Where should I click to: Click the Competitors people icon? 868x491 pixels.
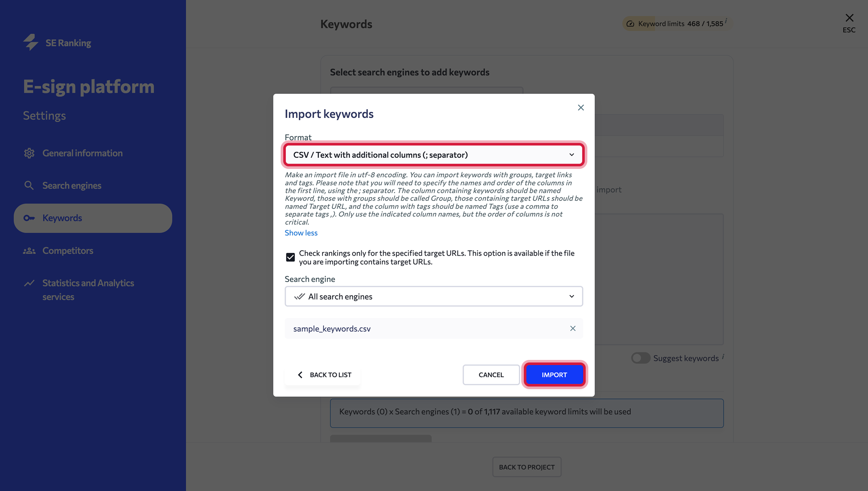pyautogui.click(x=30, y=251)
